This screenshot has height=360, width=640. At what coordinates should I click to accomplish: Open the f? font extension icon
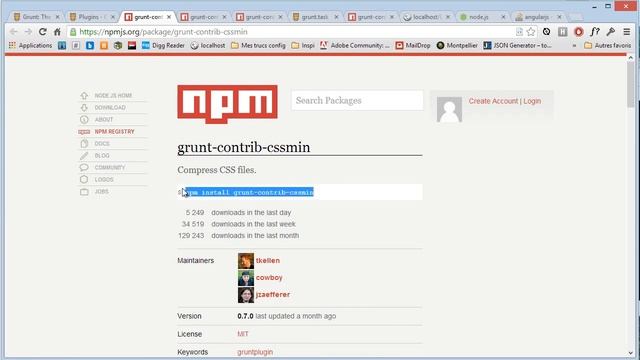click(x=595, y=32)
